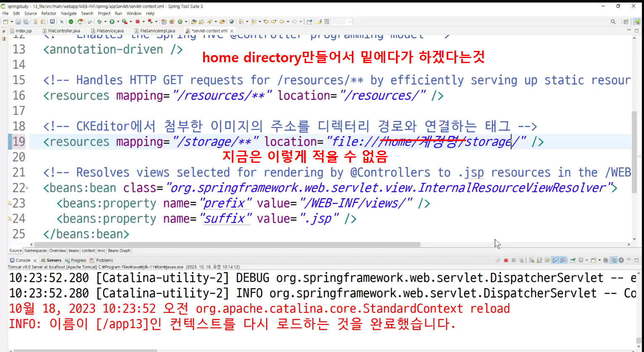Click the Debug bug toolbar icon

click(x=100, y=21)
